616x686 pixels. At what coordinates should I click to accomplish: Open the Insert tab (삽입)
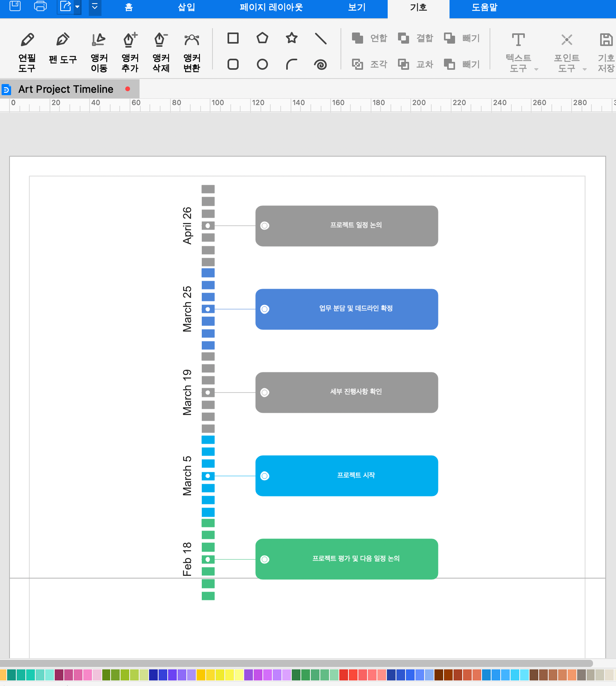tap(186, 8)
